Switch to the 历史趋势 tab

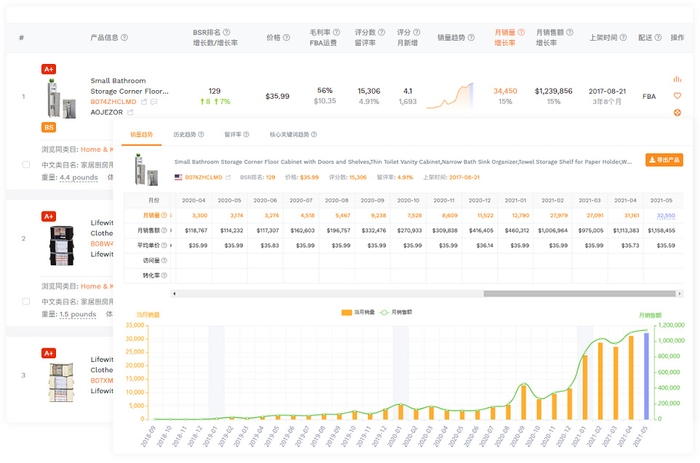point(188,134)
